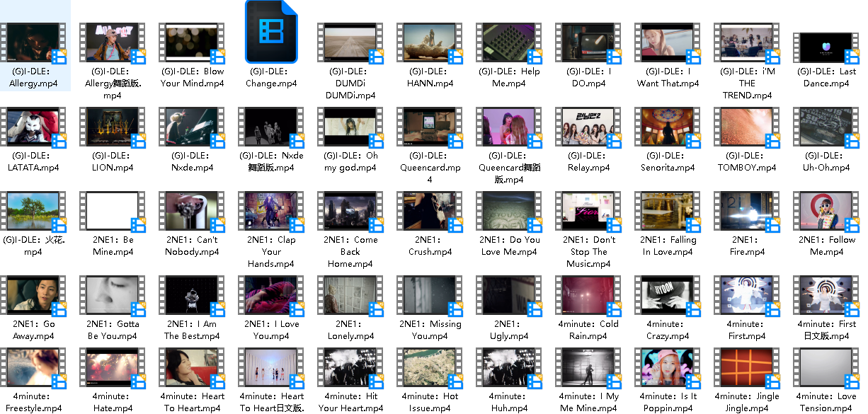Click the 2NE1: Go Away.mp4 thumbnail

(33, 295)
